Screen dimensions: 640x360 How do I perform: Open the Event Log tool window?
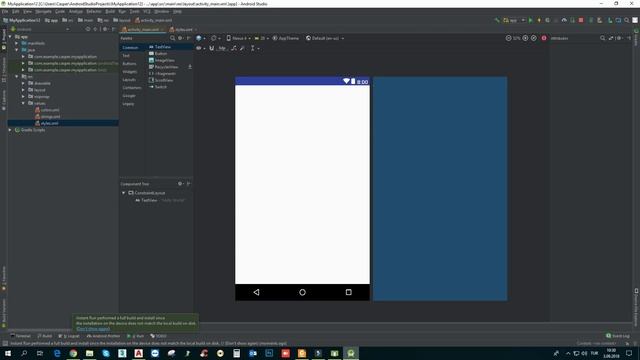click(618, 336)
